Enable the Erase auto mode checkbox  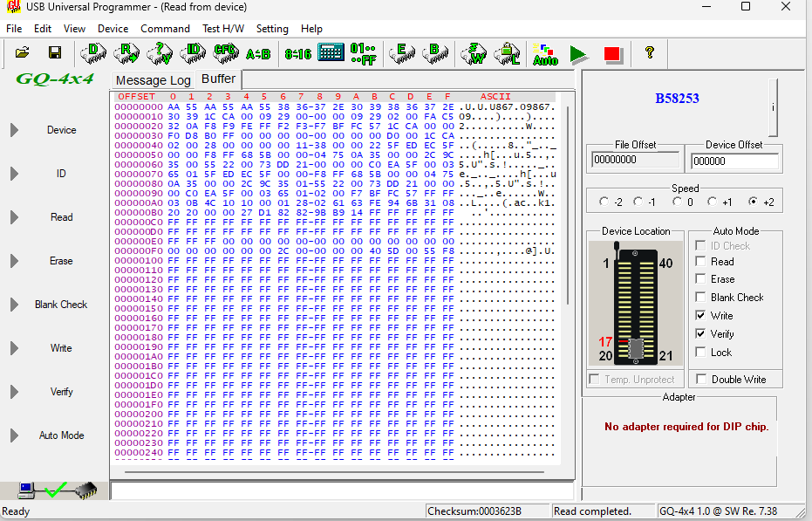(700, 279)
